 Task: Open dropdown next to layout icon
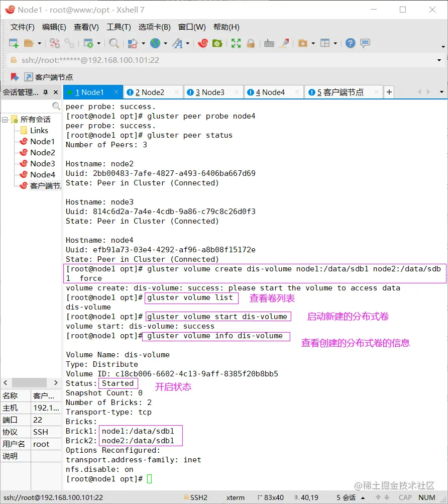335,43
